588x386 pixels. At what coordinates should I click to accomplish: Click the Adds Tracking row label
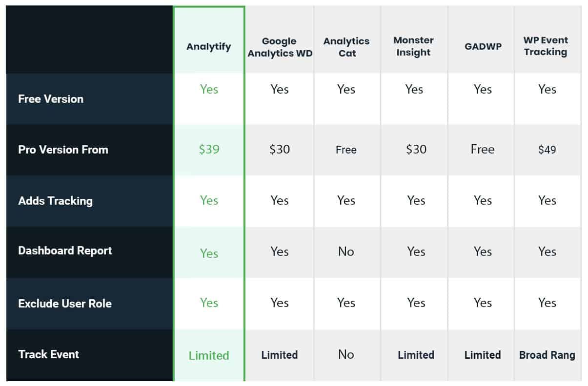pos(55,201)
